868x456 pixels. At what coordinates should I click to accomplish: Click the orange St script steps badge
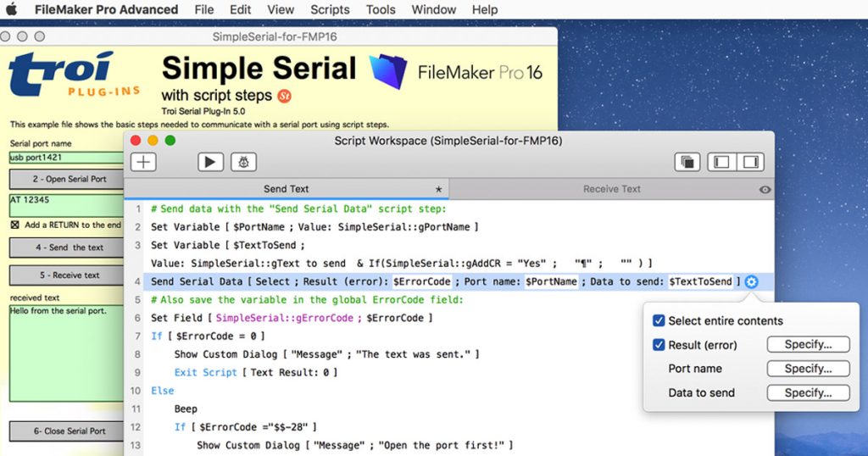(284, 96)
